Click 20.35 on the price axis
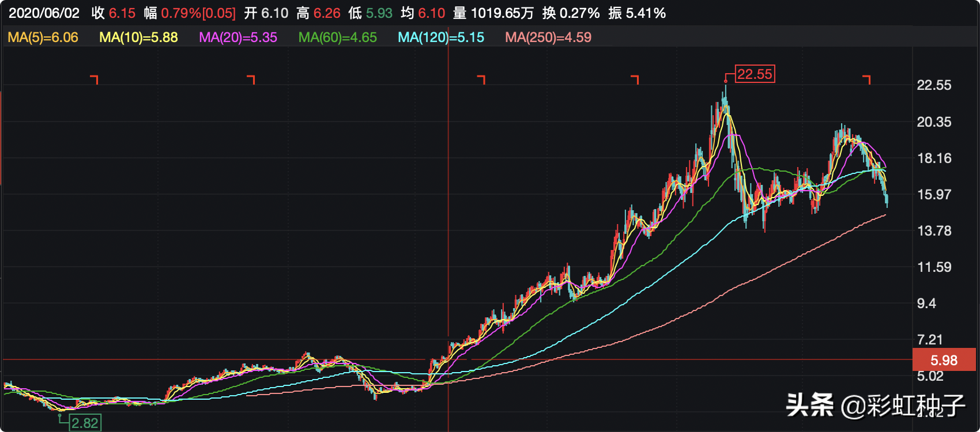The height and width of the screenshot is (432, 980). tap(934, 122)
